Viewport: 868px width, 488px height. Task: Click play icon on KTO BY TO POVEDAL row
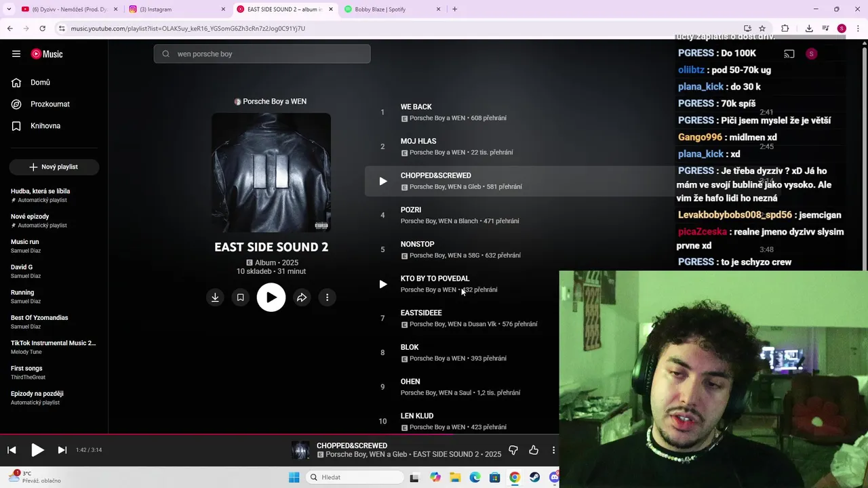(x=383, y=284)
